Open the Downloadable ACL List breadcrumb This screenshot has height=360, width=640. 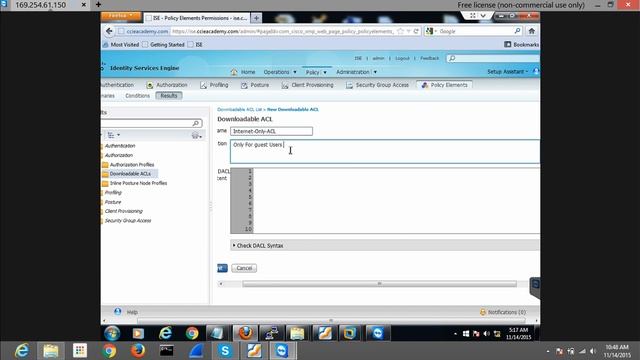click(239, 109)
